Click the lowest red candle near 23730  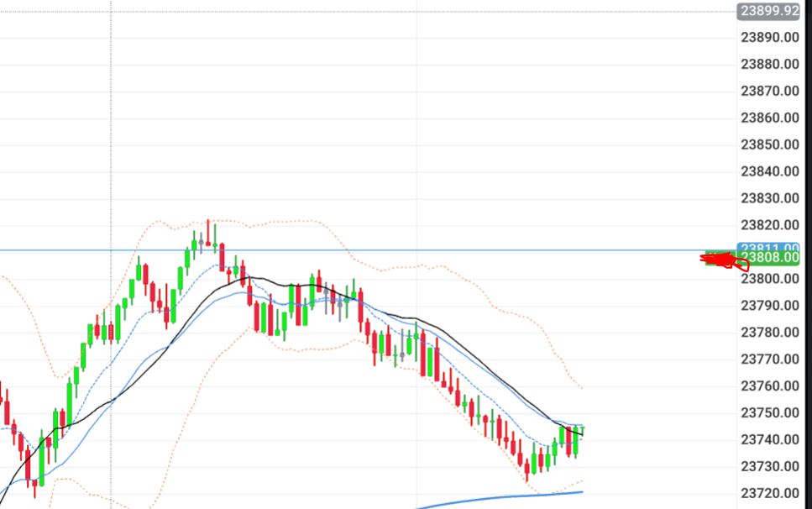click(x=526, y=466)
